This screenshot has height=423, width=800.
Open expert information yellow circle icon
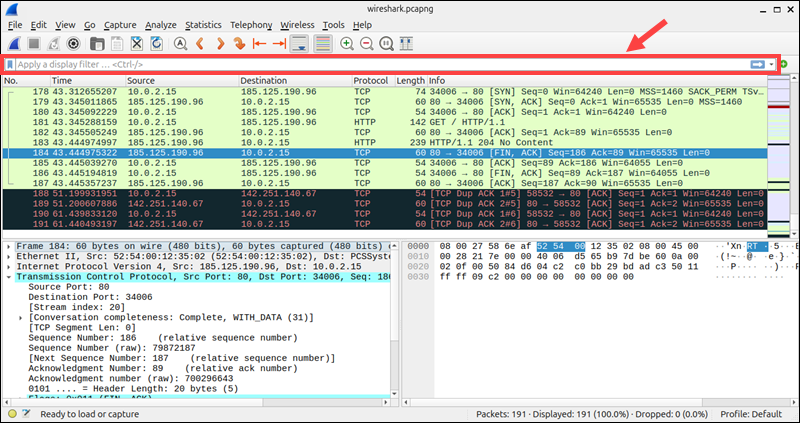click(x=13, y=414)
